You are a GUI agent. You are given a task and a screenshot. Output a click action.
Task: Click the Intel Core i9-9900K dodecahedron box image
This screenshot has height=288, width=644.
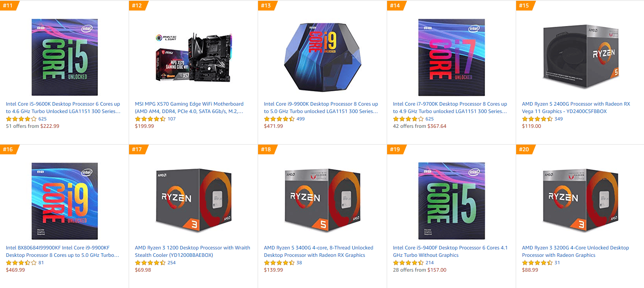[x=323, y=57]
